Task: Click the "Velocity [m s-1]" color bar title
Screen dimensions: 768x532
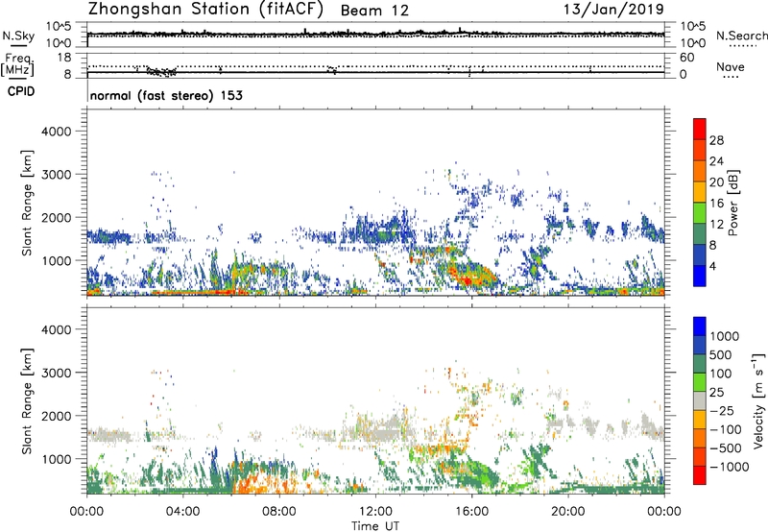Action: pos(757,400)
